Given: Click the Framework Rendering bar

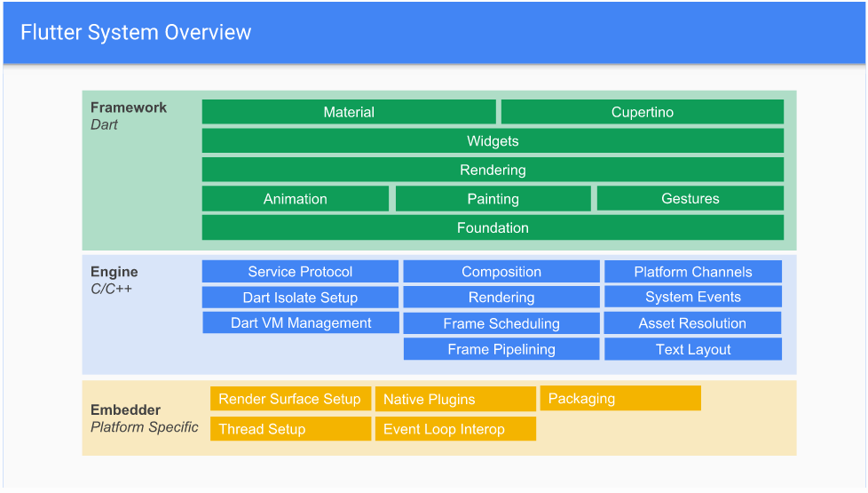Looking at the screenshot, I should [493, 170].
